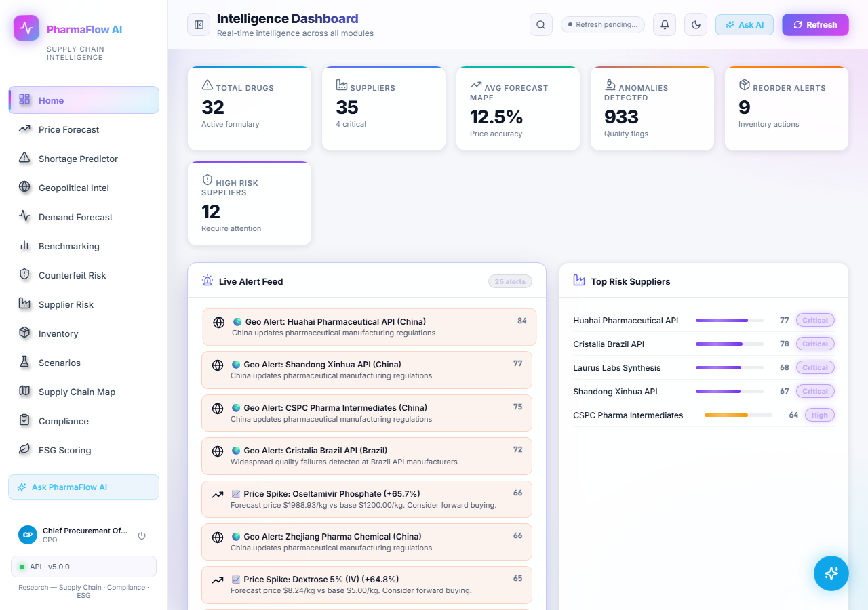This screenshot has width=868, height=610.
Task: Open Price Forecast page
Action: (84, 129)
